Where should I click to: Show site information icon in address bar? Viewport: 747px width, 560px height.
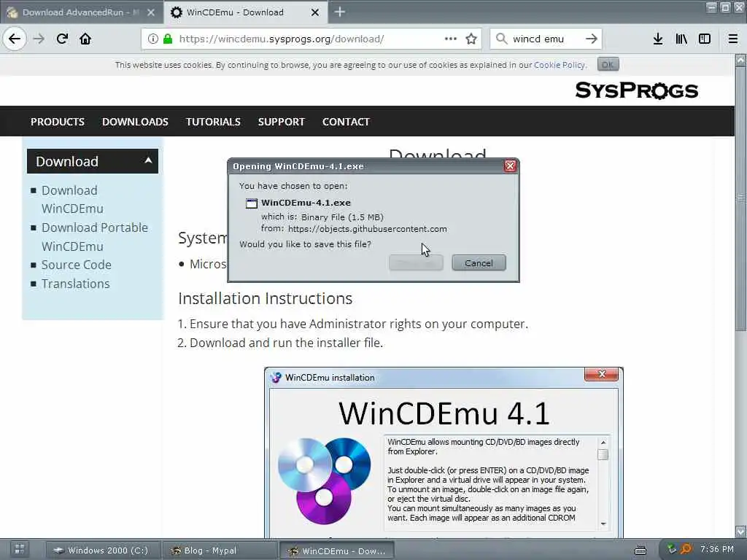153,39
